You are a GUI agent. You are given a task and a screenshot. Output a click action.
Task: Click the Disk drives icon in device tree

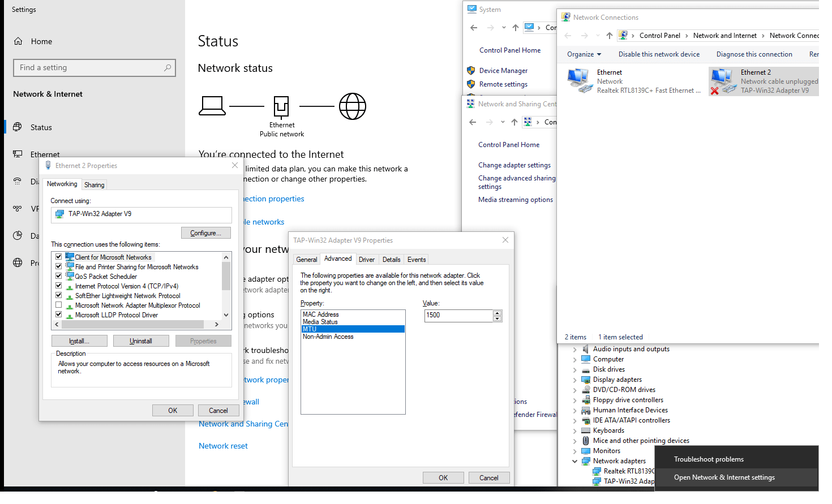[586, 369]
